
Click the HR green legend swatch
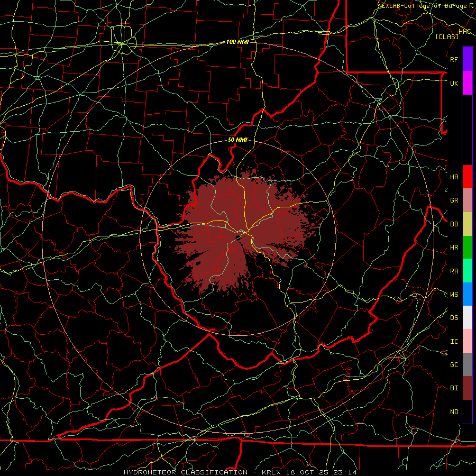(467, 247)
